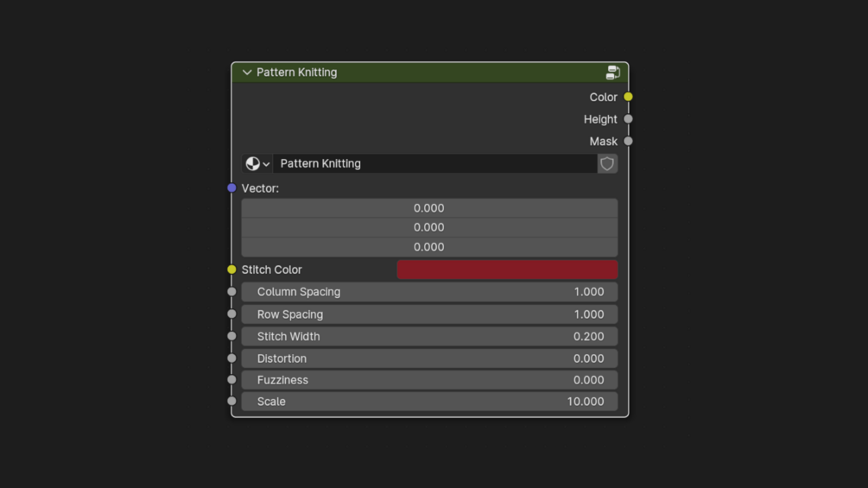The image size is (868, 488).
Task: Open the node tree browse dropdown
Action: [x=257, y=164]
